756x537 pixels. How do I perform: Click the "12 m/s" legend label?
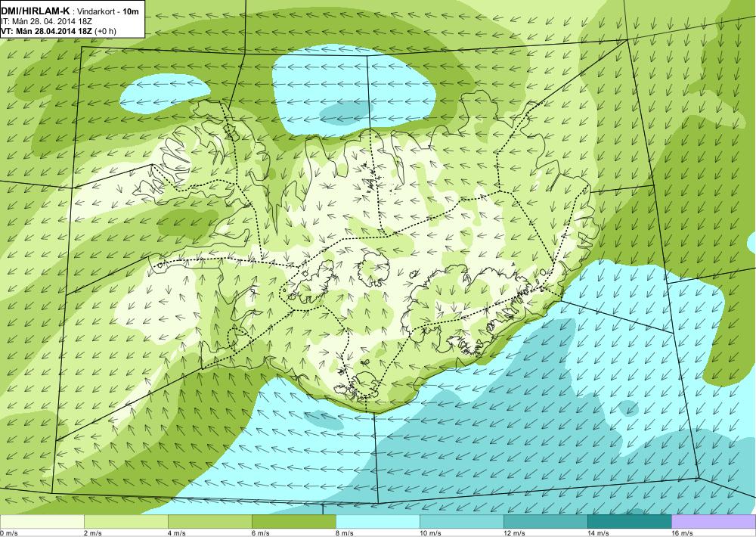[514, 533]
